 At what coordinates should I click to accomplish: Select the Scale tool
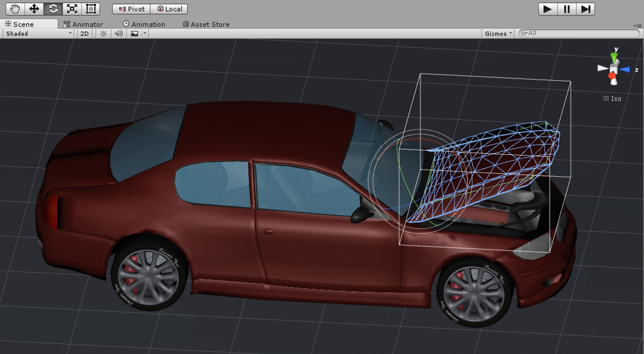(72, 9)
